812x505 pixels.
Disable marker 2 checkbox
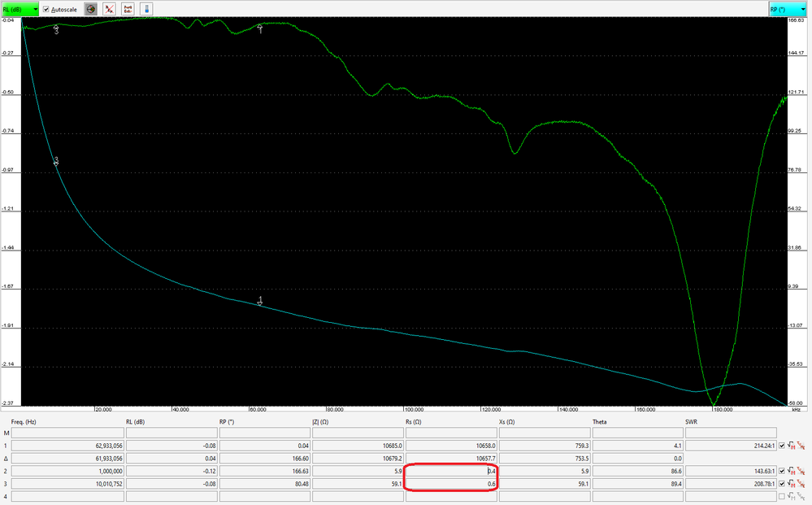coord(782,471)
